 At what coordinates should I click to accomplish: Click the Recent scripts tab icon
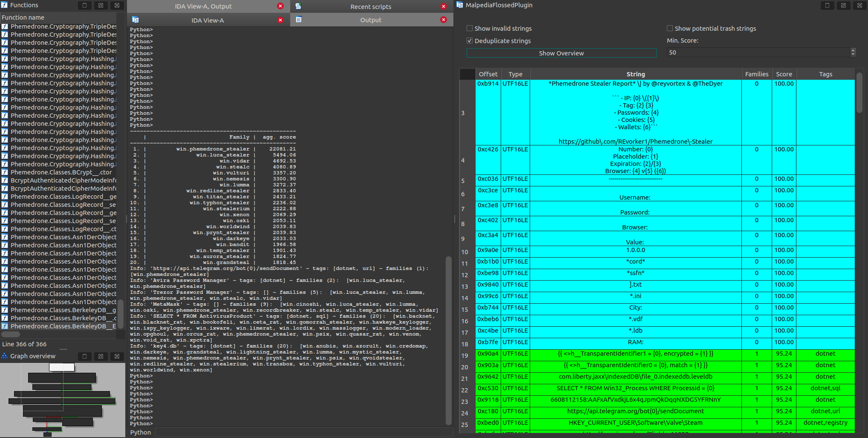click(x=299, y=6)
